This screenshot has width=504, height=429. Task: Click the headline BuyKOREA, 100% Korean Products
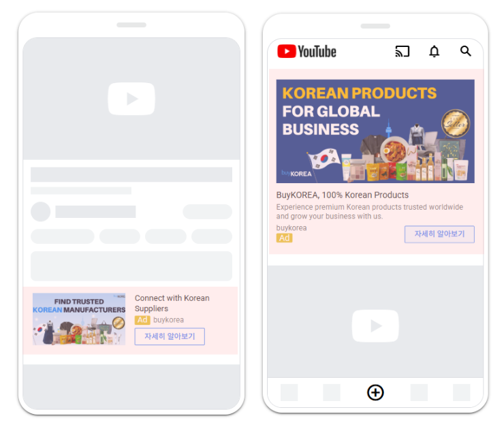tap(342, 195)
